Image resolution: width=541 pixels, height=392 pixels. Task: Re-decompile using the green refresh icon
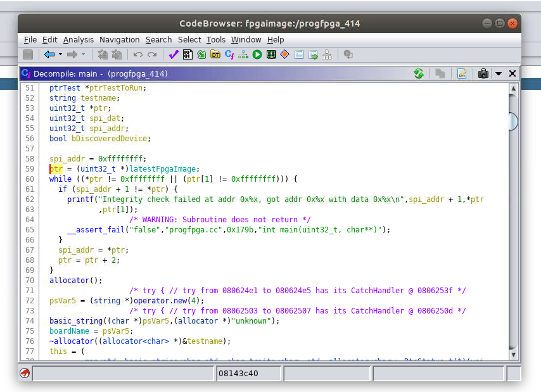pyautogui.click(x=419, y=73)
